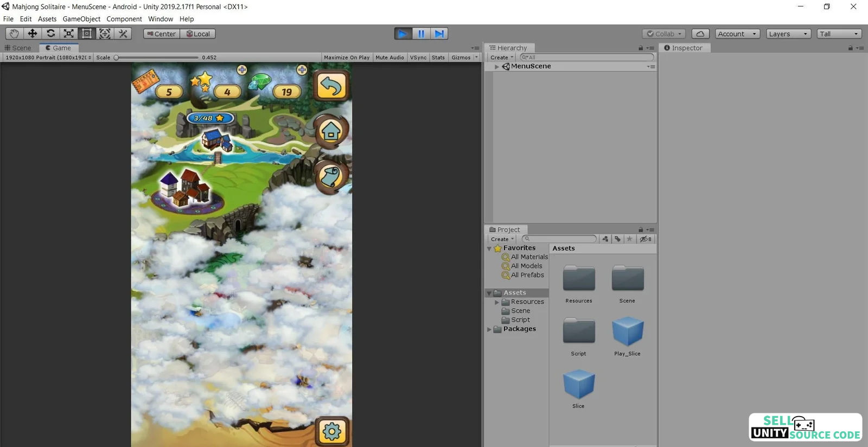The image size is (868, 447).
Task: Click the Game view Scale slider
Action: click(x=157, y=58)
